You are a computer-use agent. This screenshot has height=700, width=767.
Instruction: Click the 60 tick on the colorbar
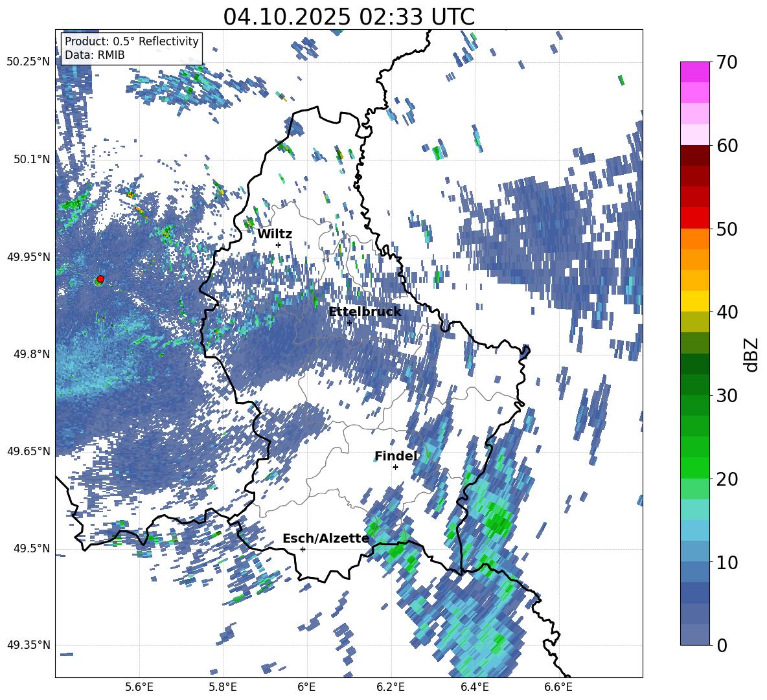[x=726, y=146]
